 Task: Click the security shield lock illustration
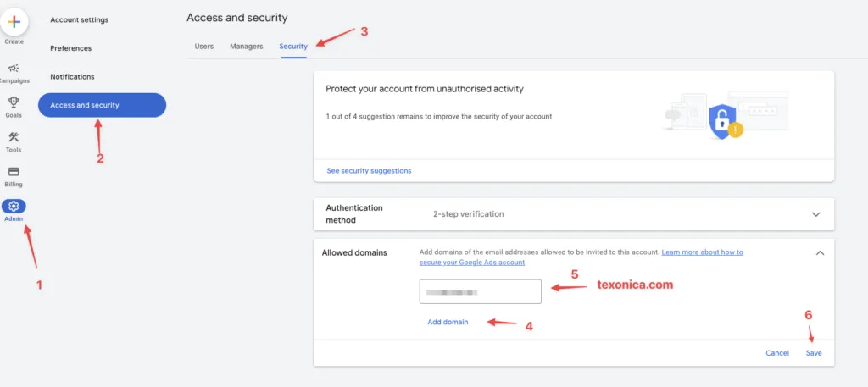(x=722, y=122)
